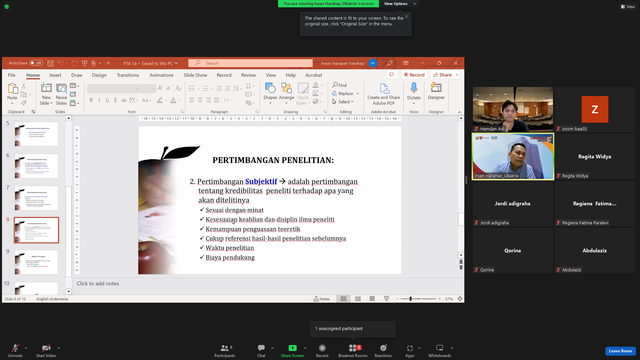Click the zoom slider in status bar
Viewport: 640px width, 360px height.
point(418,299)
